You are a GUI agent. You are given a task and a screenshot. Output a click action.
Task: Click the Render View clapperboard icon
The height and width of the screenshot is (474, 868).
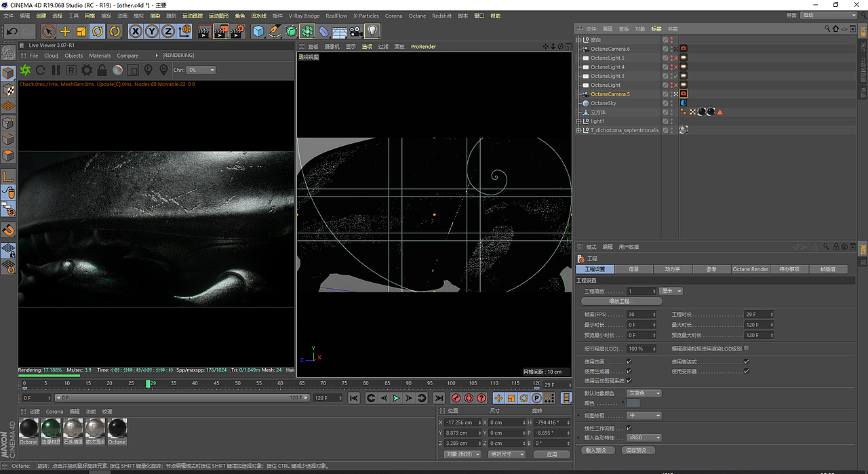[204, 31]
